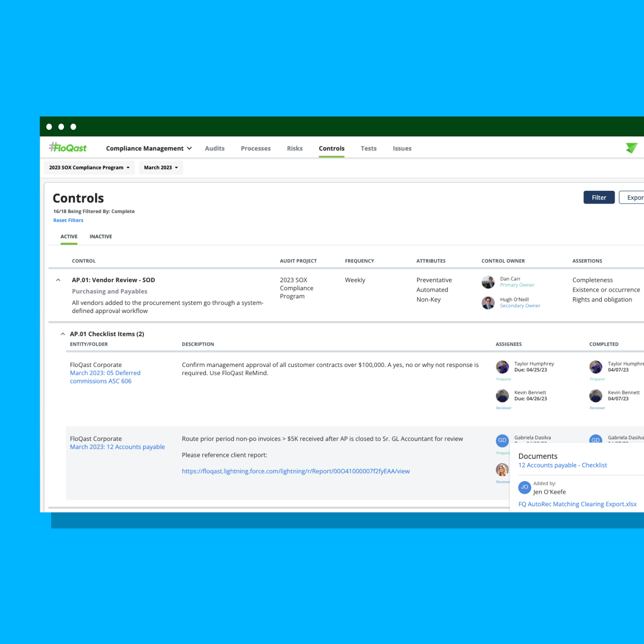Collapse the AP.01 Checklist Items section
Viewport: 644px width, 644px height.
coord(63,334)
